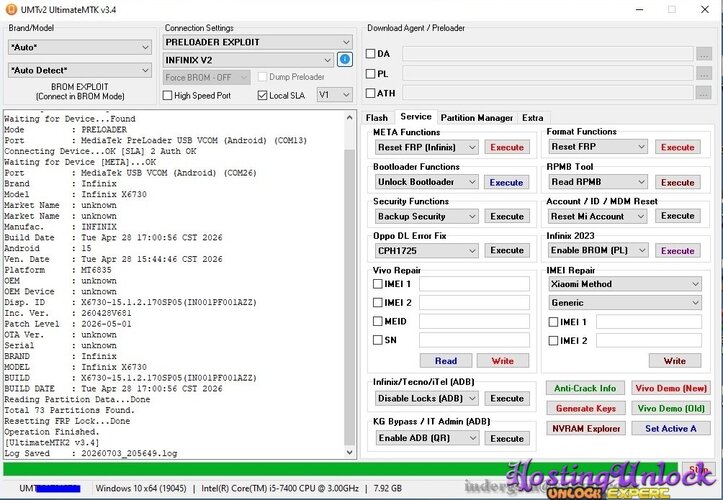Open the *Auto* brand dropdown
Screen dimensions: 723x500
tap(80, 47)
